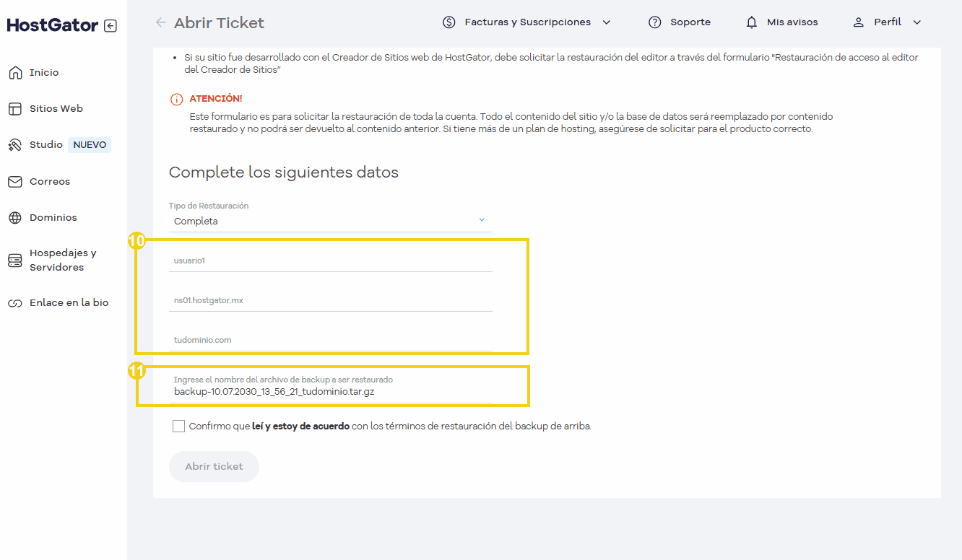Click the Hospedajes y Servidores server icon
962x560 pixels.
pos(15,261)
